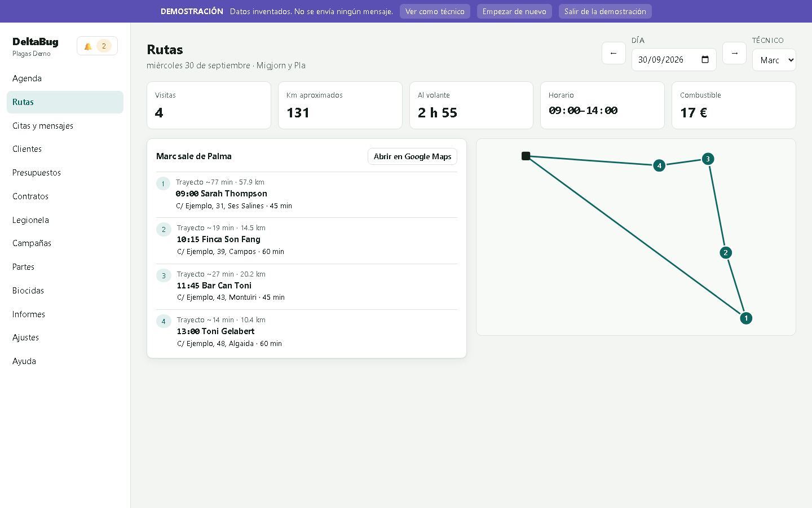Screen dimensions: 812x508
Task: Open Informes in the sidebar
Action: point(65,314)
